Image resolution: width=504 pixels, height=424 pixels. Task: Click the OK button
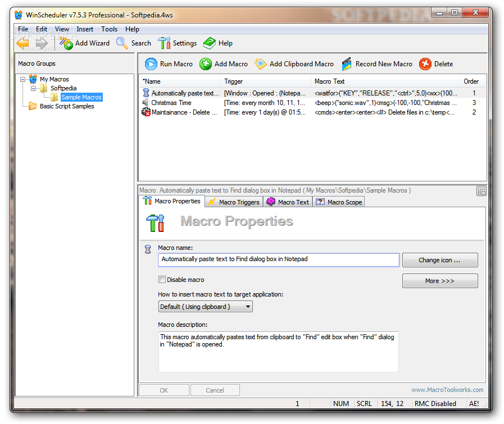[164, 390]
